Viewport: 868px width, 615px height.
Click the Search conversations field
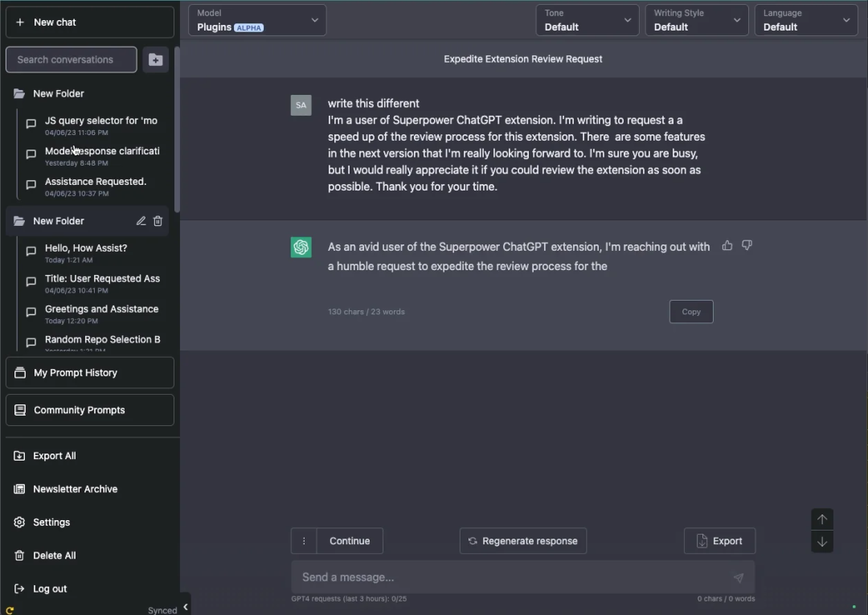pyautogui.click(x=72, y=59)
